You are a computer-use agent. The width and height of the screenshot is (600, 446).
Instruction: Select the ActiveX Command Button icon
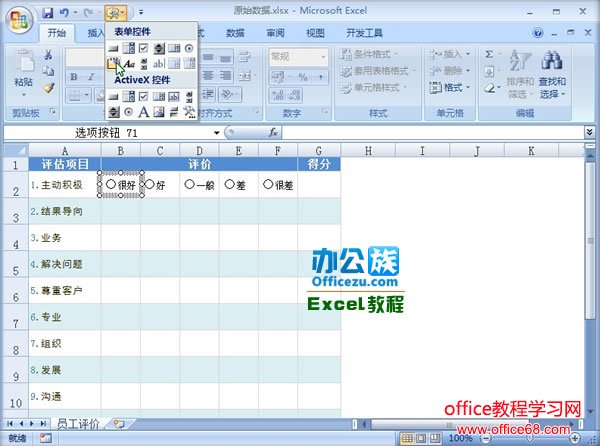(x=113, y=97)
